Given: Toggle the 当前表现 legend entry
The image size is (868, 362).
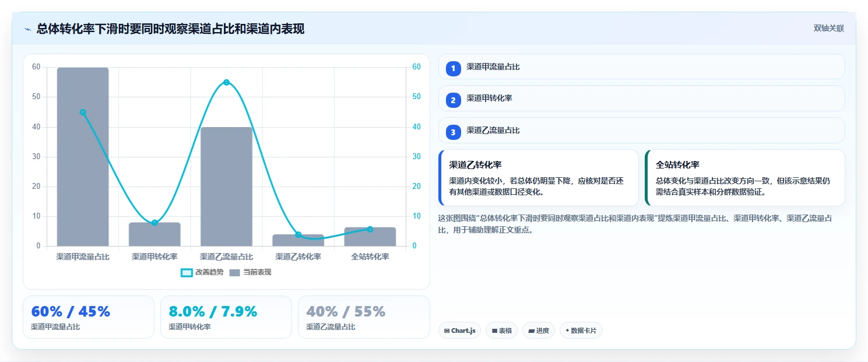Looking at the screenshot, I should tap(250, 272).
